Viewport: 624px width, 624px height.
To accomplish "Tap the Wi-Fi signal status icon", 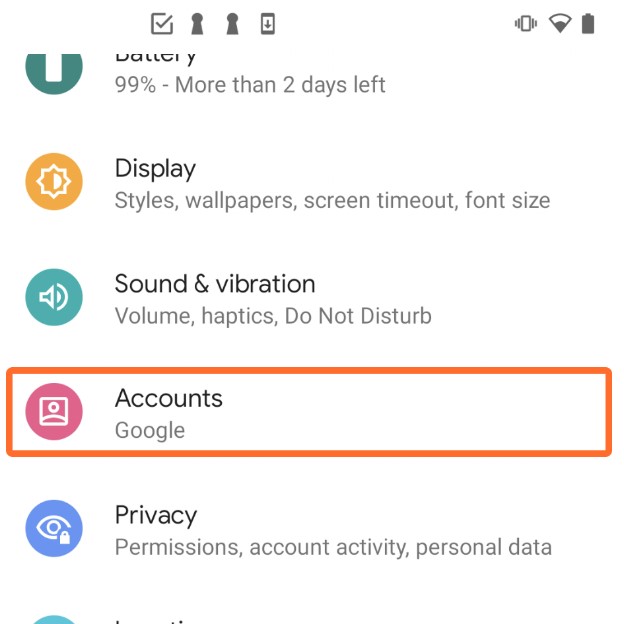I will coord(560,23).
